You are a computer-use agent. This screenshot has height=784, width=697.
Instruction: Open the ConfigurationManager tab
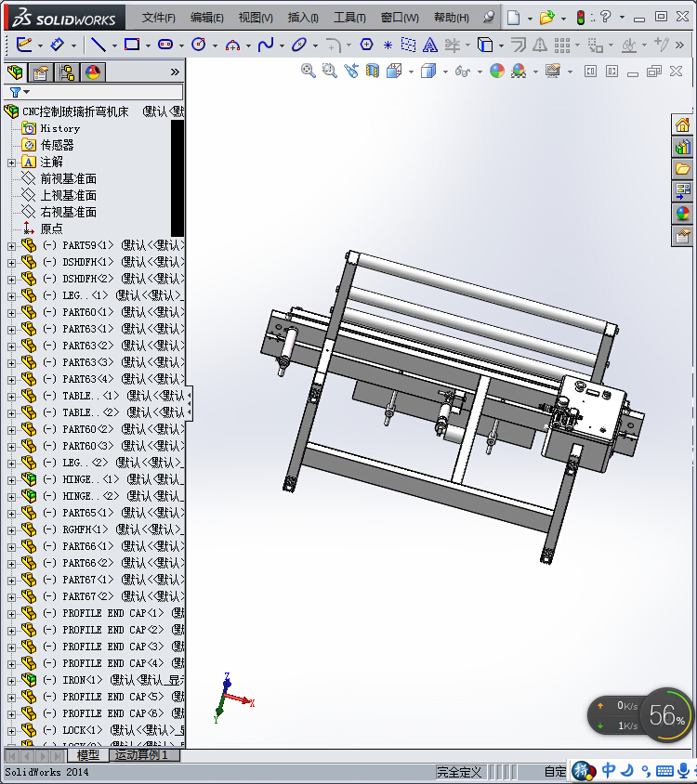67,73
